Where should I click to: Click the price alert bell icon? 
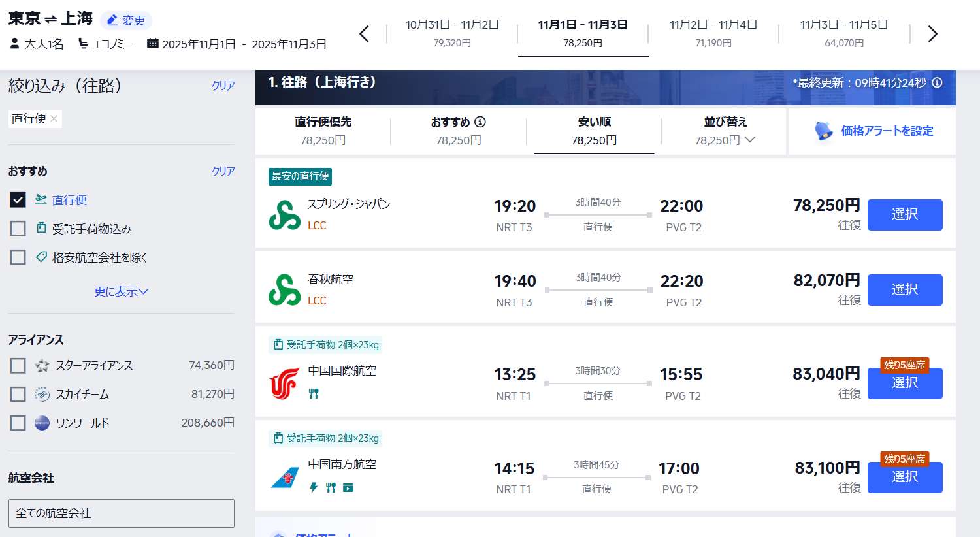click(x=824, y=131)
